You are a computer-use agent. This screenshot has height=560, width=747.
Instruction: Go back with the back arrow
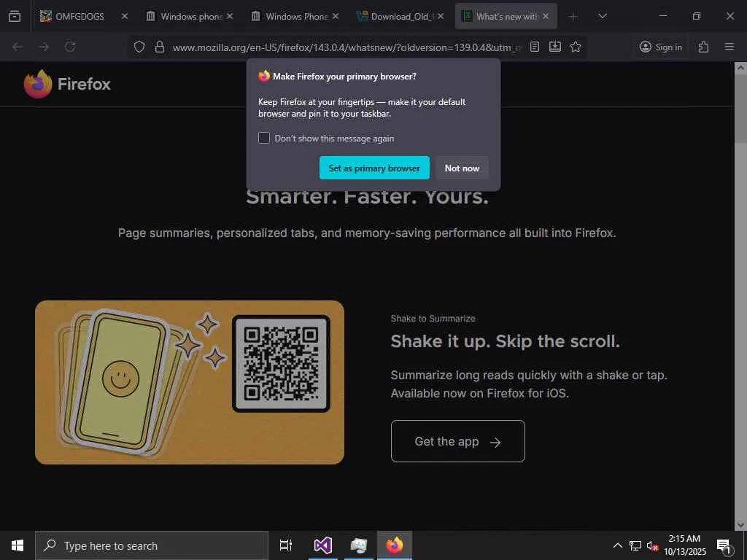[18, 47]
